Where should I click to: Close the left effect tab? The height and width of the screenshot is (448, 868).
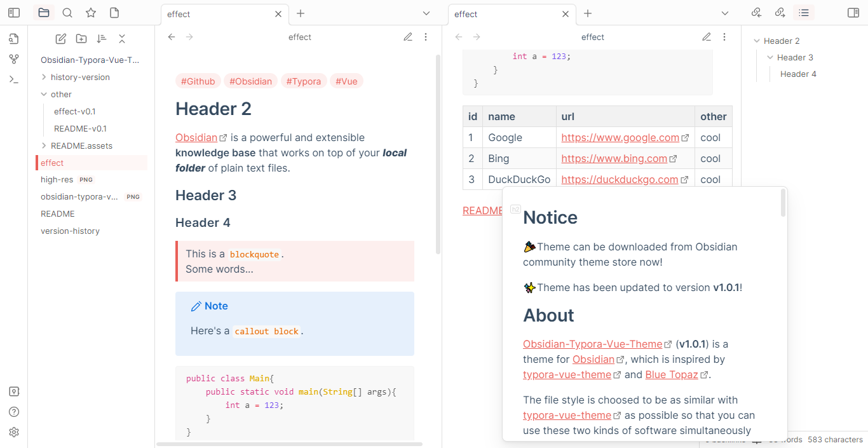[278, 14]
